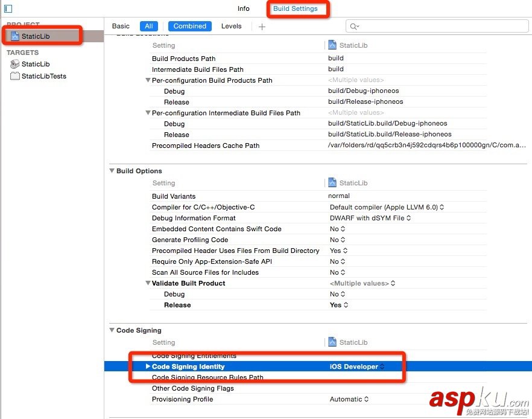Click StaticLib column icon in Code Signing
Viewport: 532px width, 419px height.
[x=332, y=342]
